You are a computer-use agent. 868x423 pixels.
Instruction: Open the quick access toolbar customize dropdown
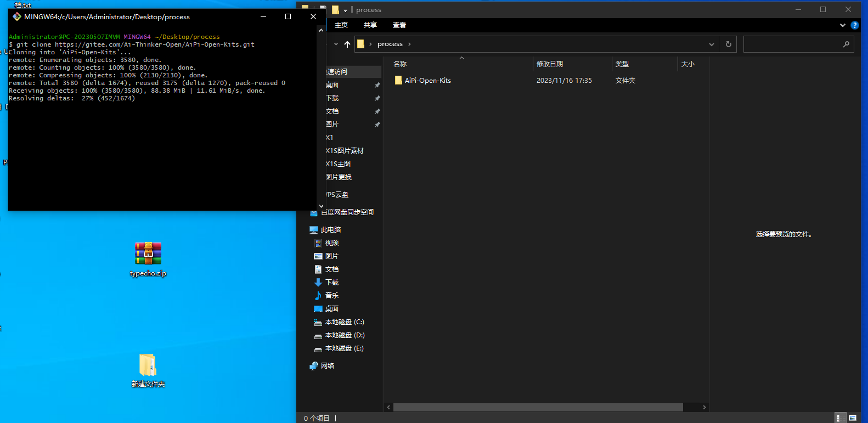point(345,10)
